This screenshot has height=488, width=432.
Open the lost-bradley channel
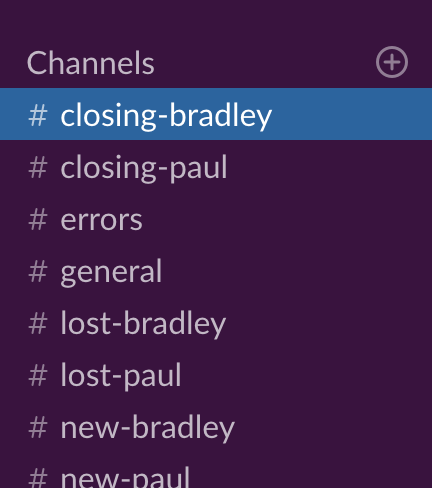pyautogui.click(x=143, y=324)
